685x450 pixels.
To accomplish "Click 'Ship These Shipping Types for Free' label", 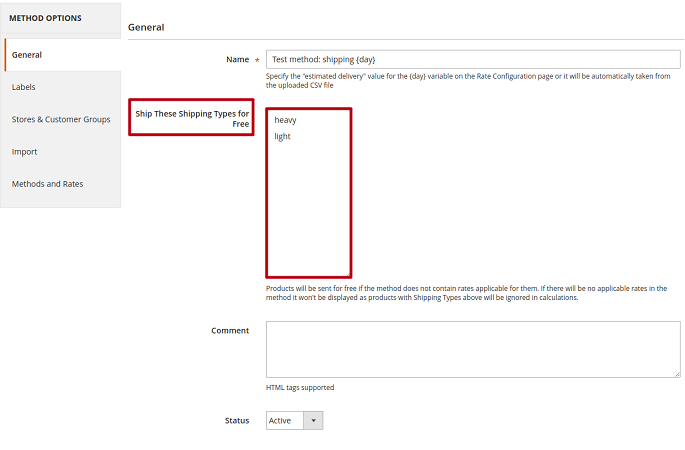I will (x=192, y=118).
